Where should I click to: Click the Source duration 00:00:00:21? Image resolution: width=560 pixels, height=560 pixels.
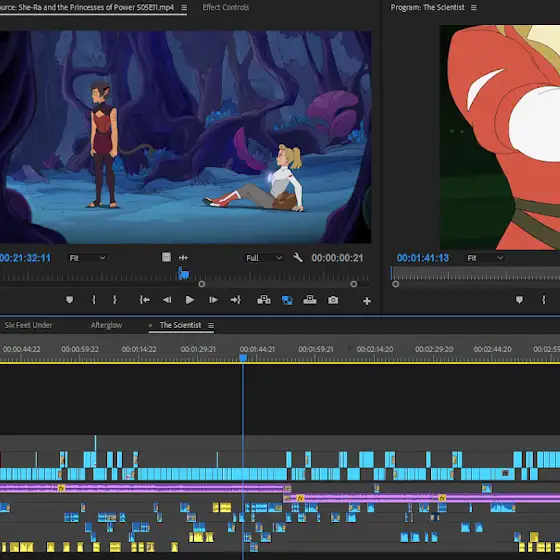tap(337, 258)
